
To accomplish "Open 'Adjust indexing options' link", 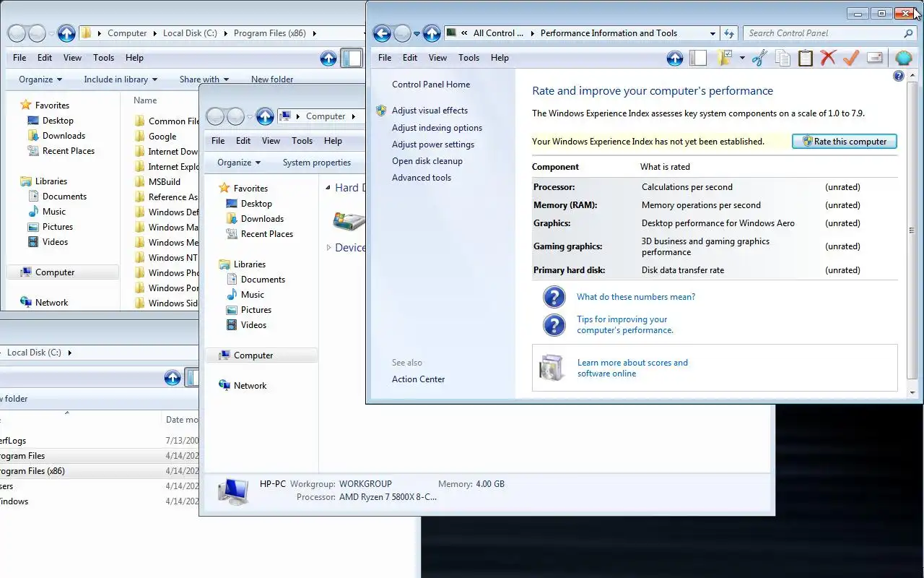I will (437, 128).
